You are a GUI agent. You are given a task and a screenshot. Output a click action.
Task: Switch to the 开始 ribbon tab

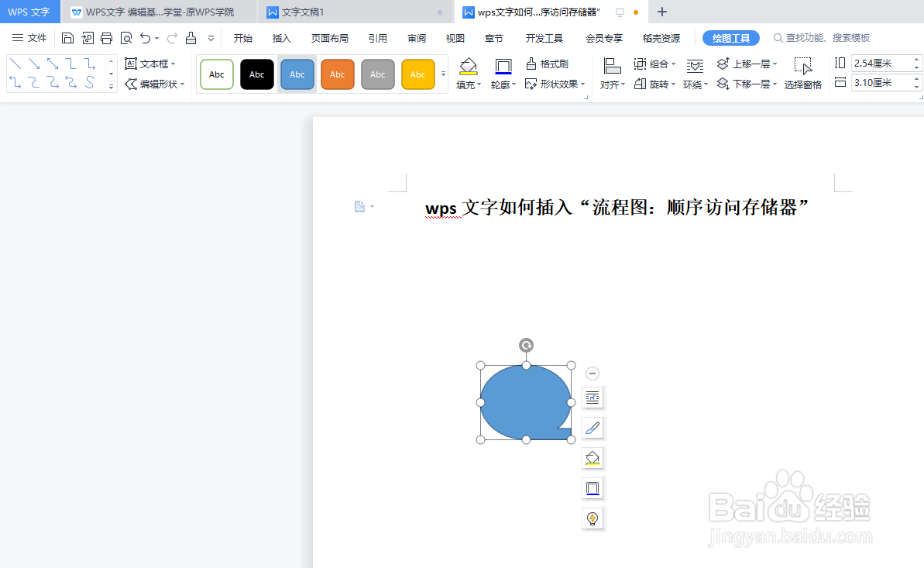click(x=242, y=38)
